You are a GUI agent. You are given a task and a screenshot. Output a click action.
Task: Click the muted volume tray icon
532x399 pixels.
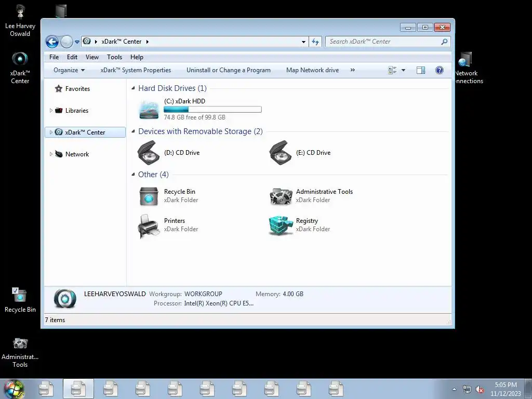480,390
